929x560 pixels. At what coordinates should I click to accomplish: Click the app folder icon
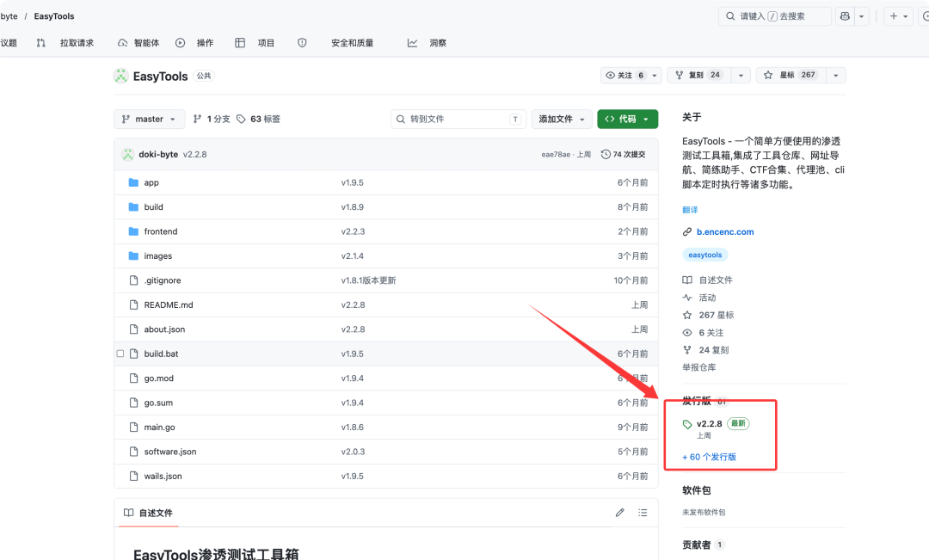click(133, 182)
